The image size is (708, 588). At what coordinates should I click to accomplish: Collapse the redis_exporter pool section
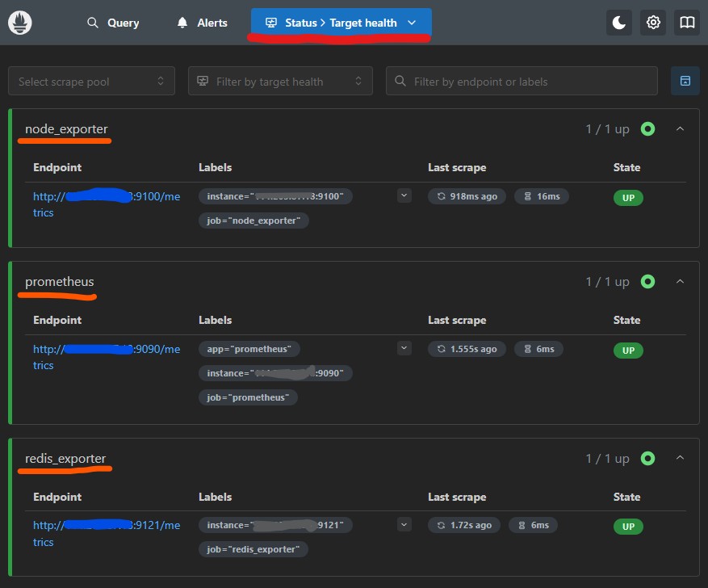click(680, 459)
